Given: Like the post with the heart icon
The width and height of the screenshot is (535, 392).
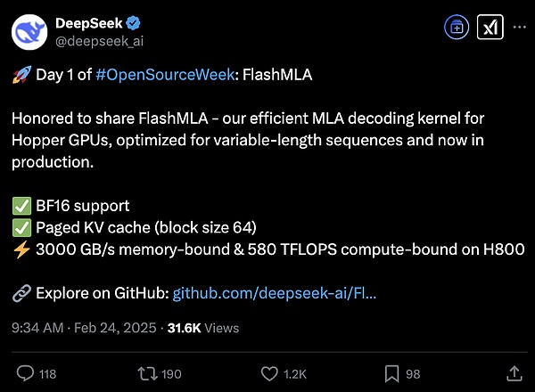Looking at the screenshot, I should point(269,372).
